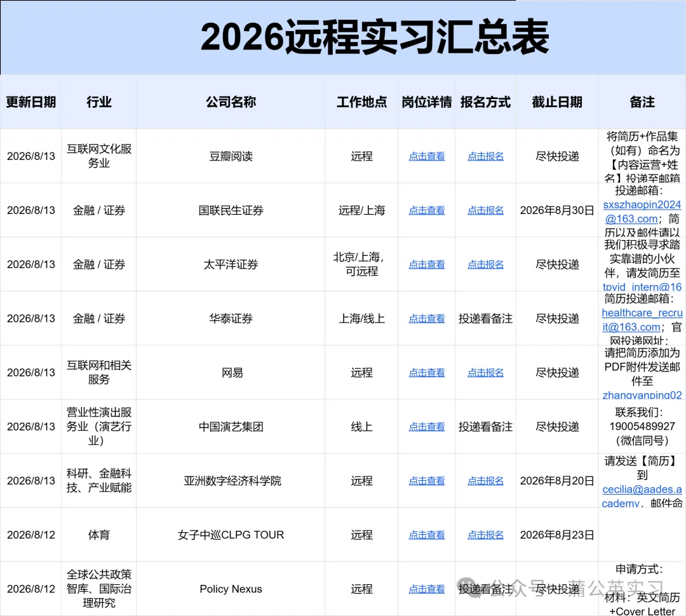
Task: Open 点击查看 link for 国联民生证券
Action: (427, 210)
